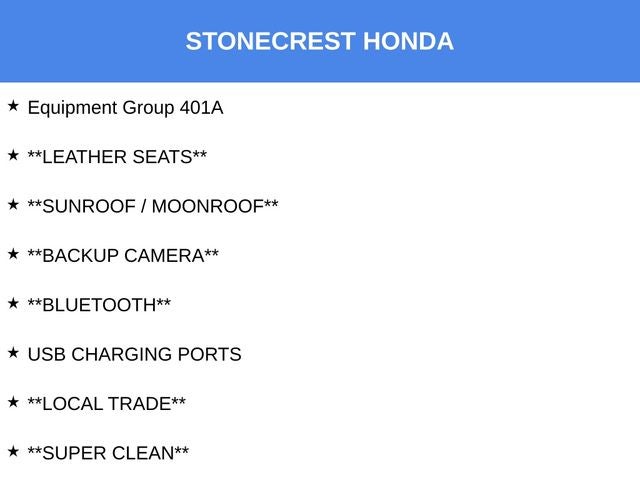Select the BACKUP CAMERA feature text
Viewport: 640px width, 480px height.
click(x=123, y=256)
